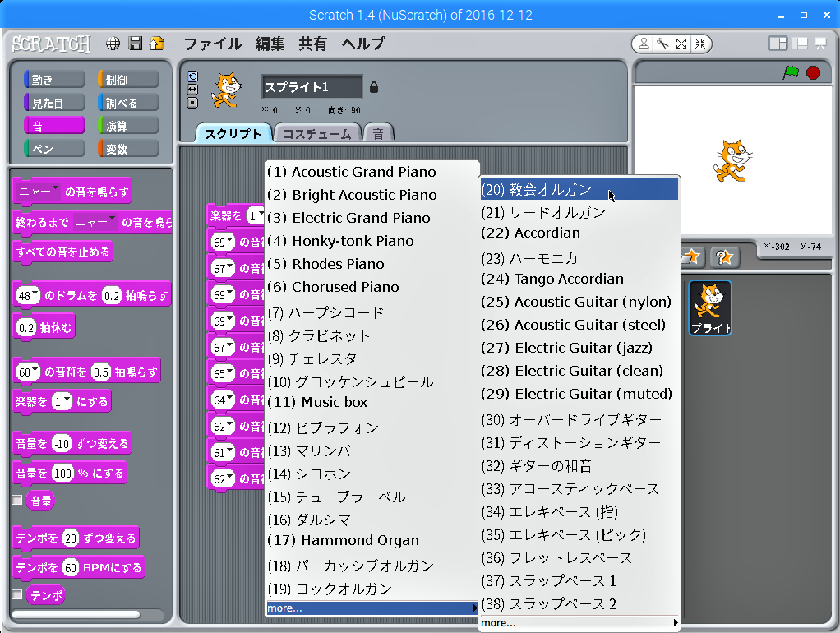Switch to presentation mode icon
The image size is (840, 633).
(819, 44)
